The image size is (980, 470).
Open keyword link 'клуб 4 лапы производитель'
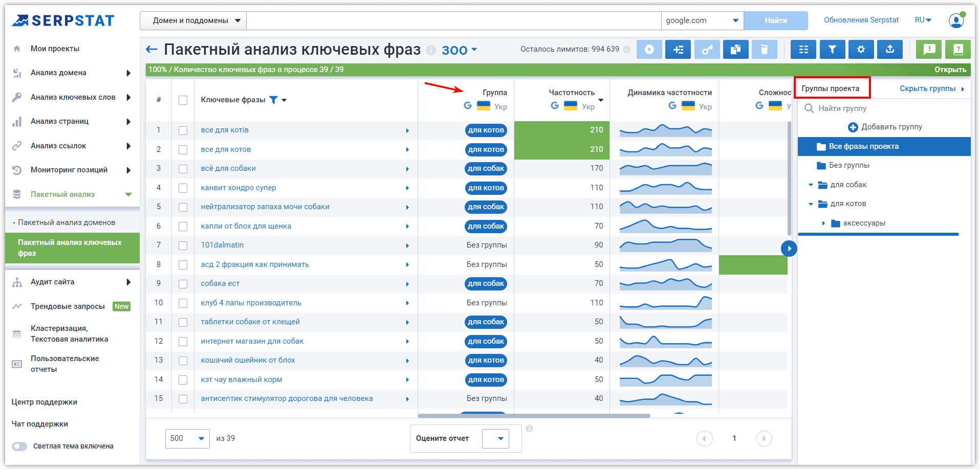pos(251,303)
